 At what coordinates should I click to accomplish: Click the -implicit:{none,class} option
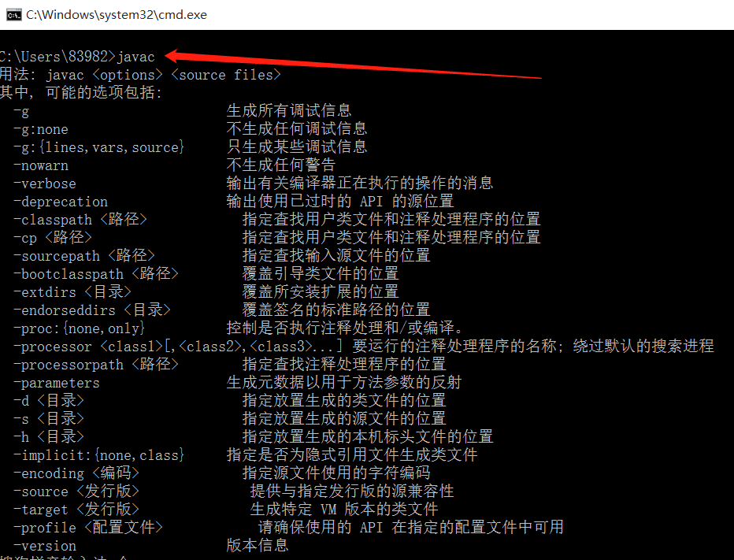tap(98, 455)
